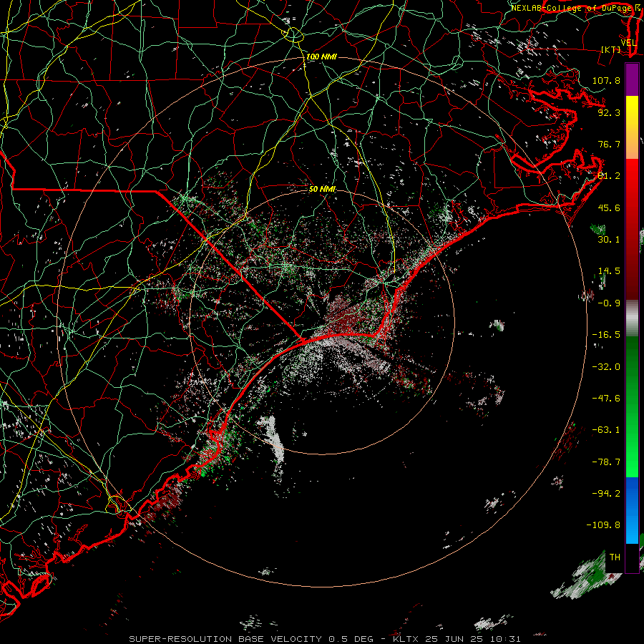Click the -0.9 velocity scale value
This screenshot has height=644, width=644.
click(609, 303)
